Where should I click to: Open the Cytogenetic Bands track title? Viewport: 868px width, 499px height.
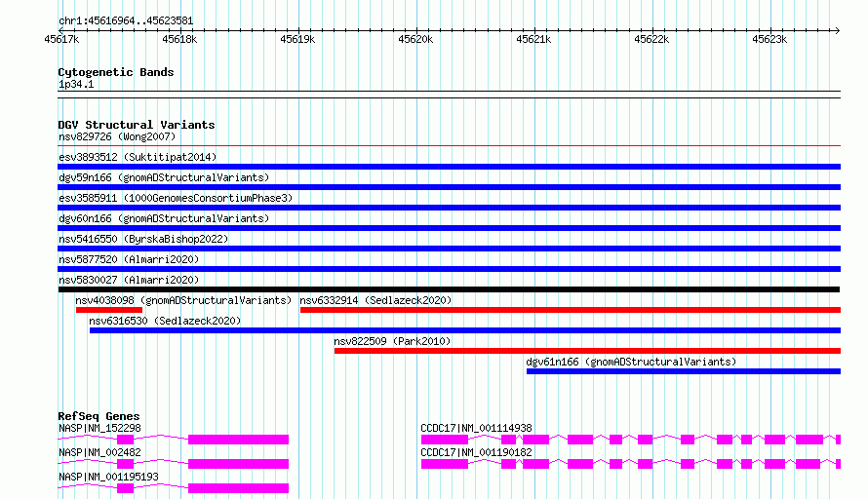tap(116, 72)
